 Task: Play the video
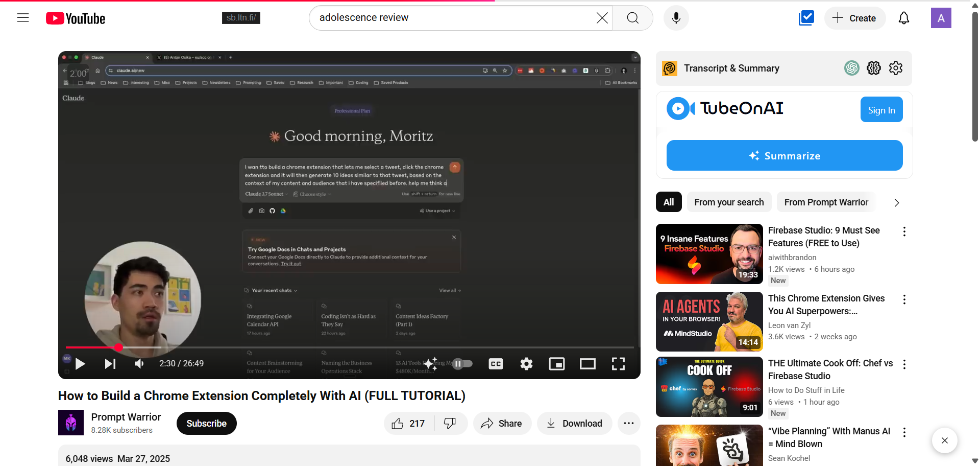80,364
